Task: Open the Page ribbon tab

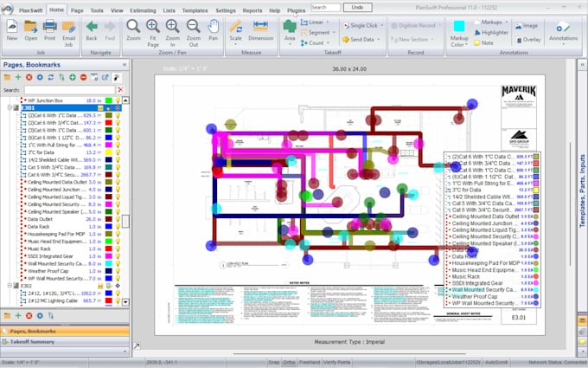Action: (x=77, y=10)
